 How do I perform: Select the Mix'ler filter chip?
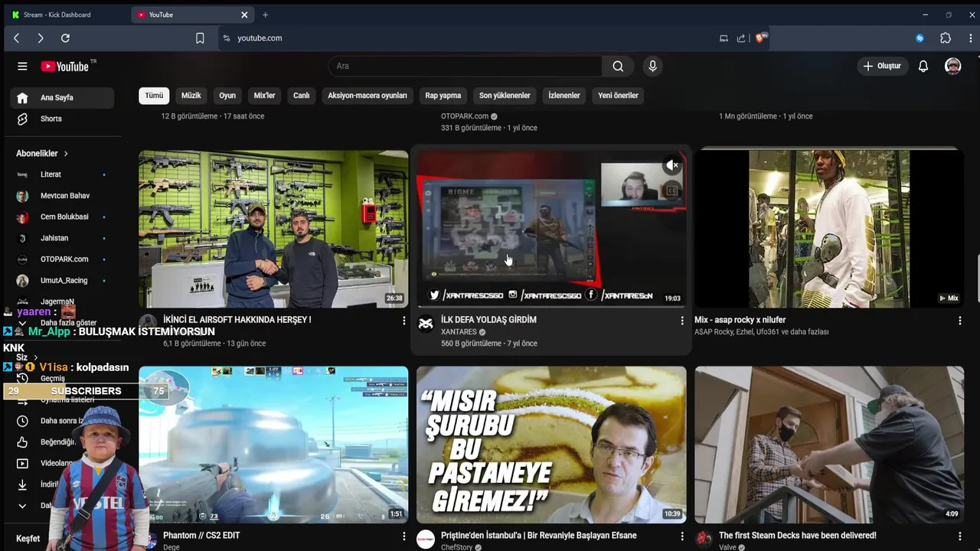click(x=264, y=96)
